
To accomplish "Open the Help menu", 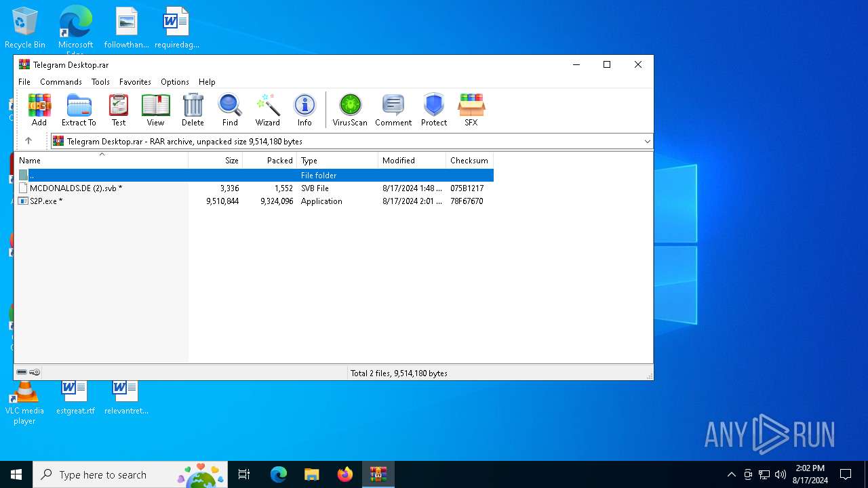I will click(x=207, y=81).
